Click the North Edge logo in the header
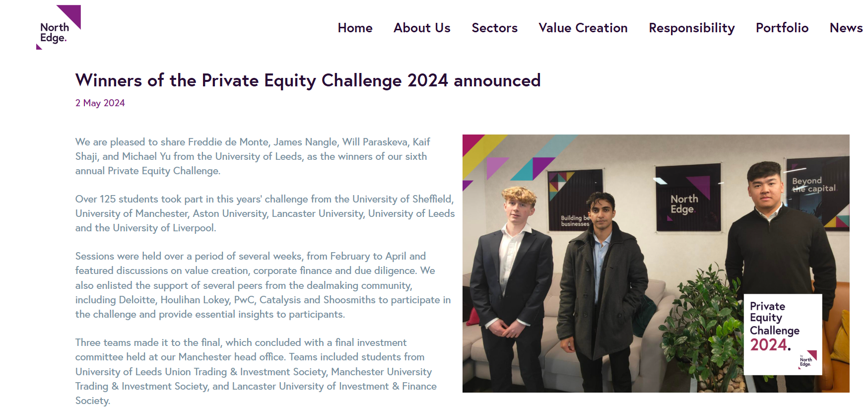Screen dimensions: 868x408 click(58, 28)
